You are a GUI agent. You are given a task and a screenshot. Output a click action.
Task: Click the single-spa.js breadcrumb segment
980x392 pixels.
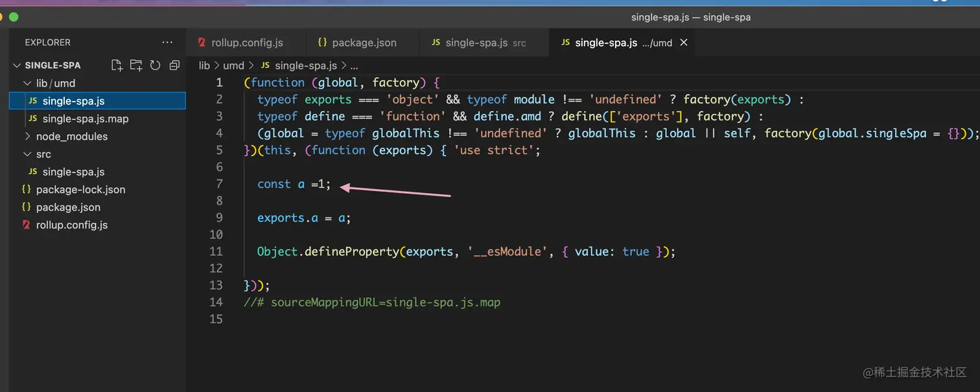point(306,65)
